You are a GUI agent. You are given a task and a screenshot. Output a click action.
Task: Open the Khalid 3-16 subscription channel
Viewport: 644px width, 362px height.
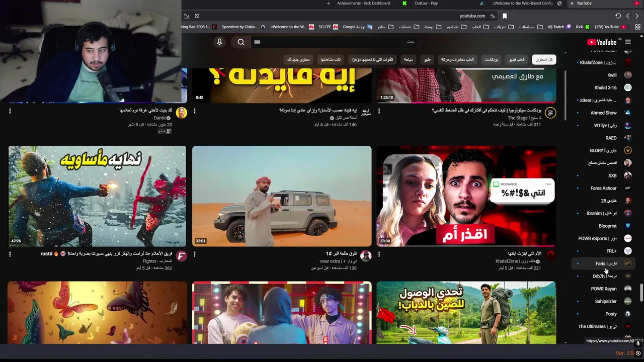click(604, 87)
